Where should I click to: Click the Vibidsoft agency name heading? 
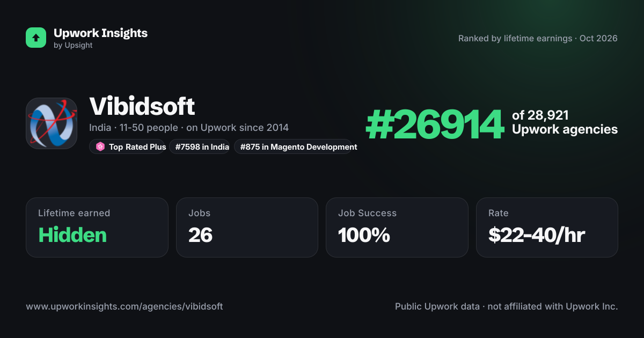tap(142, 107)
